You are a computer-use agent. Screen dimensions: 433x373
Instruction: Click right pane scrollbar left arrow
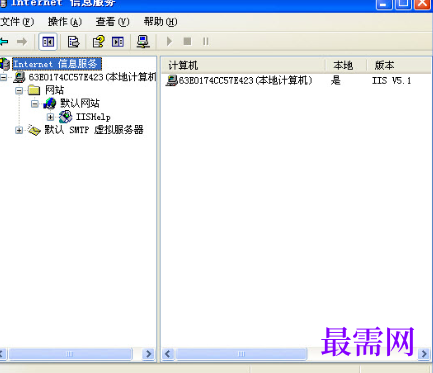pyautogui.click(x=168, y=354)
